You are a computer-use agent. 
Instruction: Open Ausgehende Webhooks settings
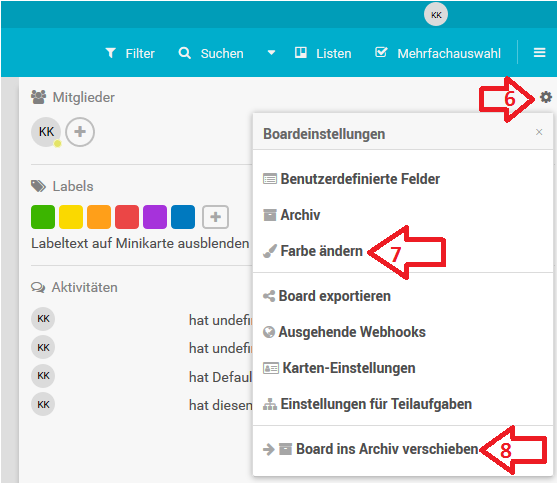[344, 332]
